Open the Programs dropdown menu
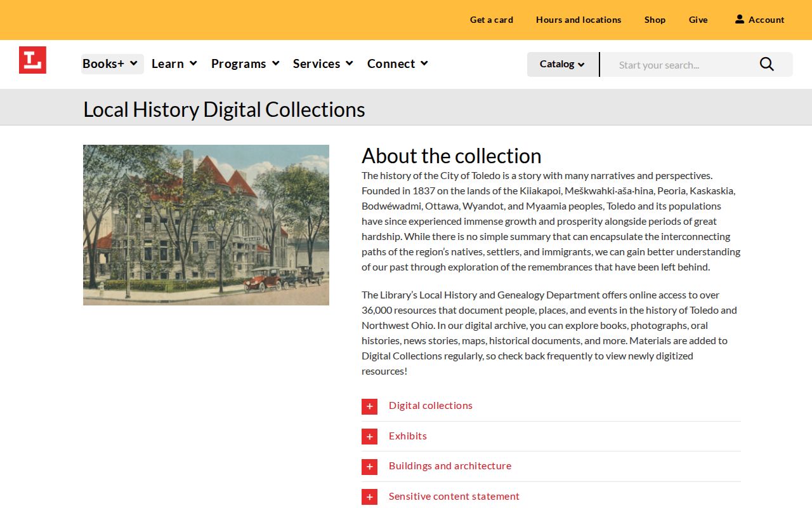 point(246,63)
